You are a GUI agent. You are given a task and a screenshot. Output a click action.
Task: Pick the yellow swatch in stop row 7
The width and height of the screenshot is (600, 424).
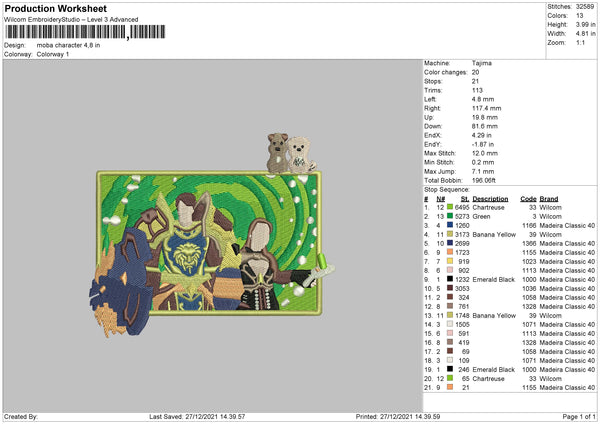coord(450,261)
